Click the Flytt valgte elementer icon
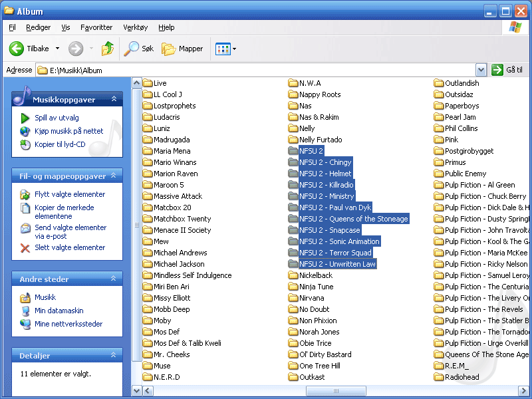The height and width of the screenshot is (399, 532). click(25, 194)
